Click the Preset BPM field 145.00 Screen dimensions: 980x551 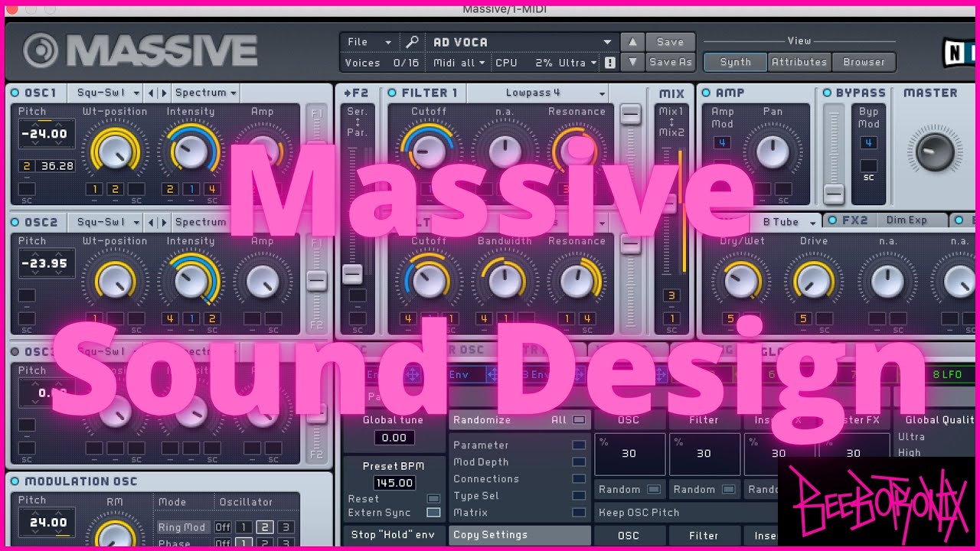coord(394,483)
